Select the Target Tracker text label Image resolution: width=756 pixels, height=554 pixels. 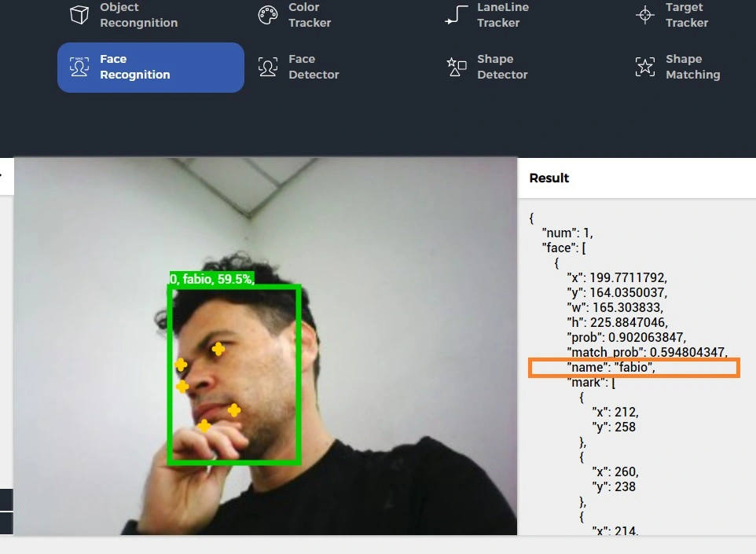pos(687,15)
